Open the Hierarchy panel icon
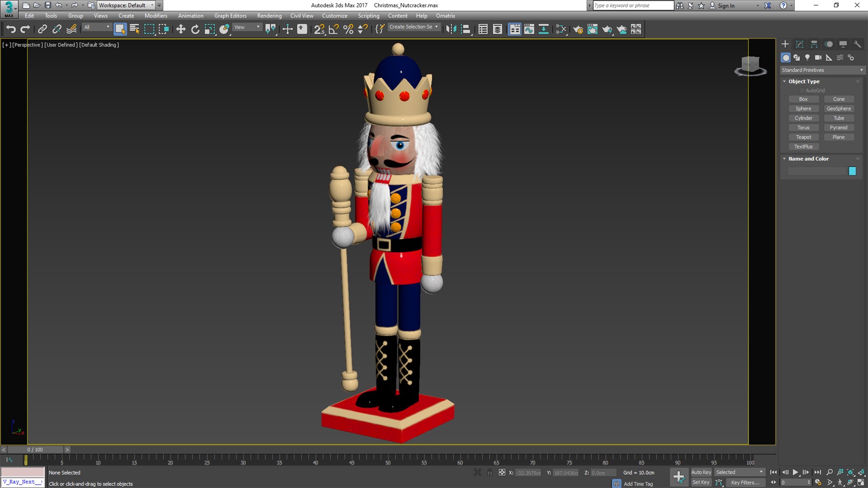The width and height of the screenshot is (868, 488). (x=814, y=44)
